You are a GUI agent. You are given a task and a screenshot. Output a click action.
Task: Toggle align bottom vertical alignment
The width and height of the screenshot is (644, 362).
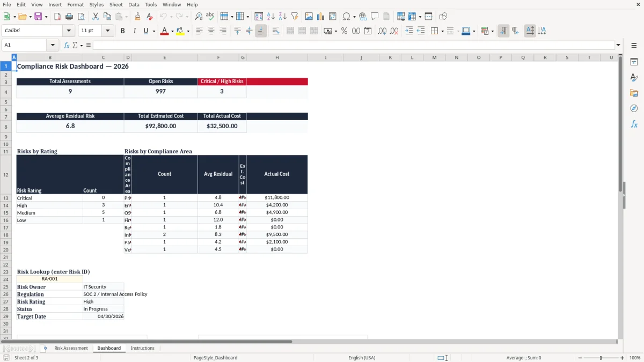click(x=261, y=31)
